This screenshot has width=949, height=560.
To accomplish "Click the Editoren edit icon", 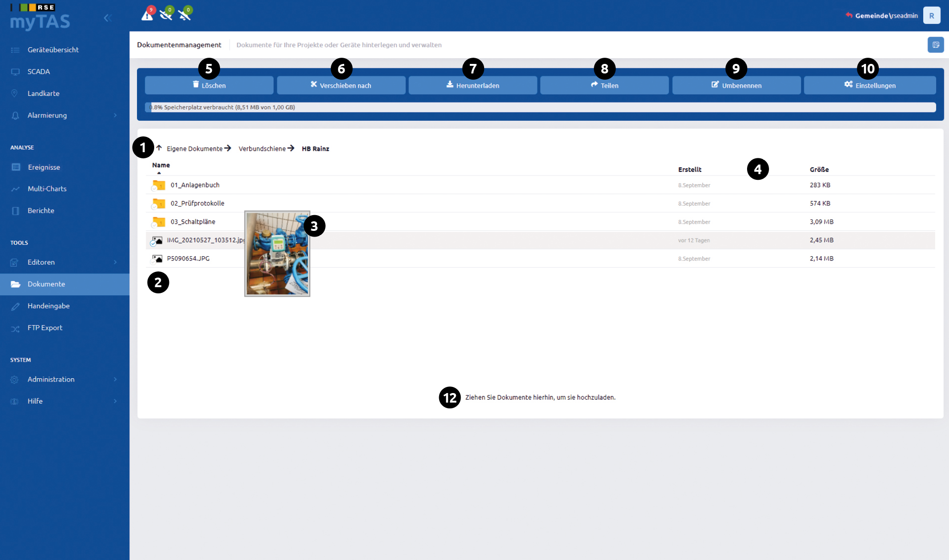I will [14, 262].
